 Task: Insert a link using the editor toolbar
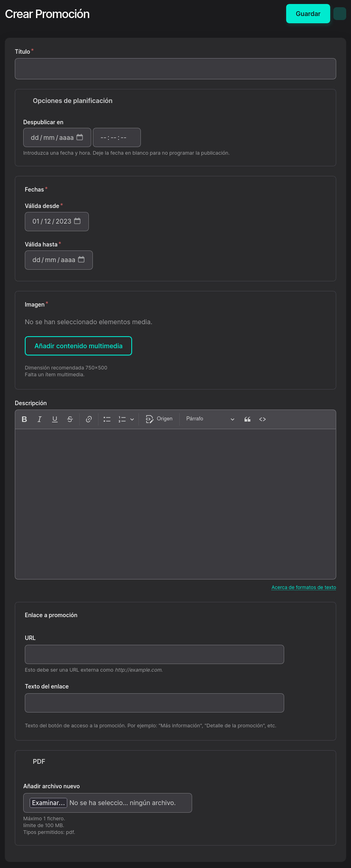click(89, 419)
